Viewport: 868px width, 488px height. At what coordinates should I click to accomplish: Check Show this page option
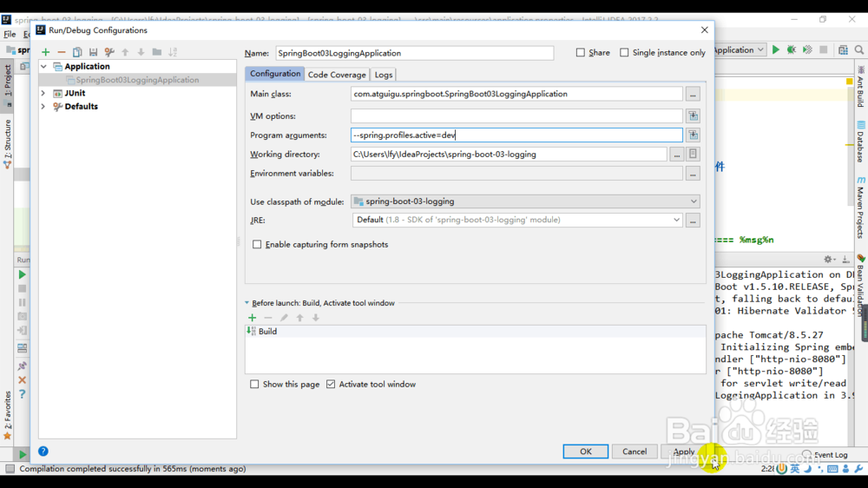pos(254,384)
